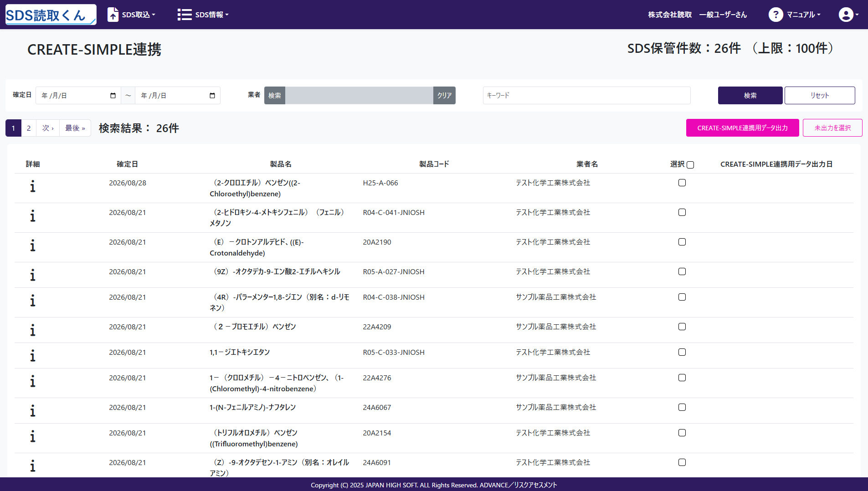The width and height of the screenshot is (868, 491).
Task: Go to page 1
Action: pos(13,128)
